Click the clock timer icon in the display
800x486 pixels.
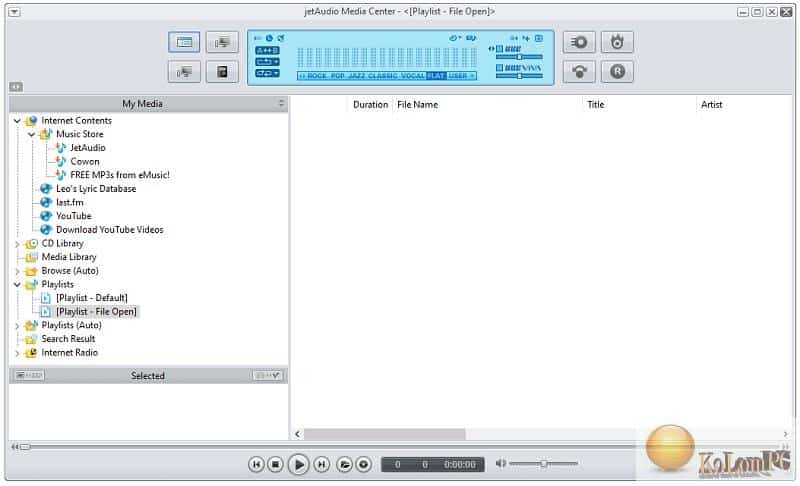pyautogui.click(x=269, y=38)
